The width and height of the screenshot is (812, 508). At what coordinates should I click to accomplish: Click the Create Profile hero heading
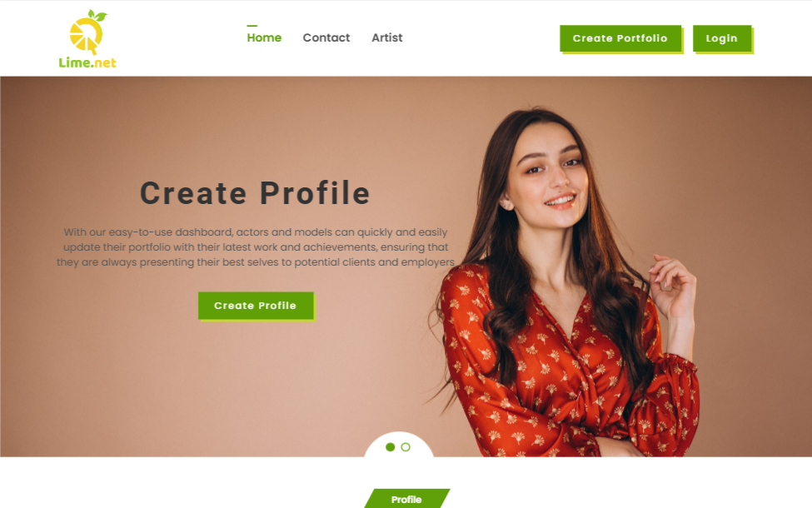[x=256, y=193]
